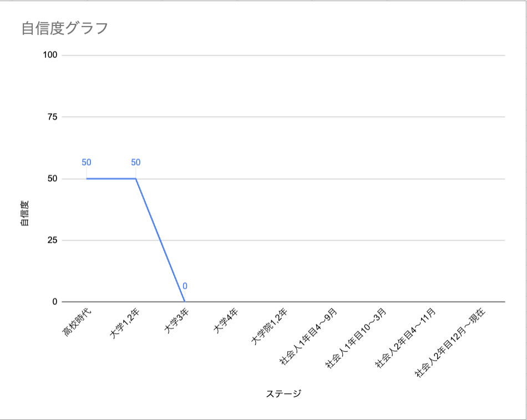
Task: Select the 高校時代 axis label
Action: point(77,322)
